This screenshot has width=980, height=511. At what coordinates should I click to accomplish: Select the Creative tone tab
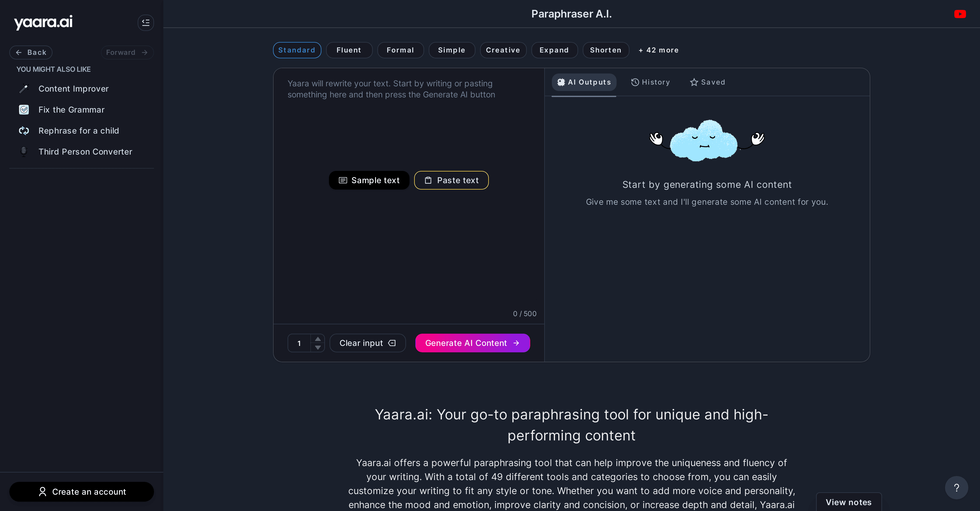pos(503,50)
